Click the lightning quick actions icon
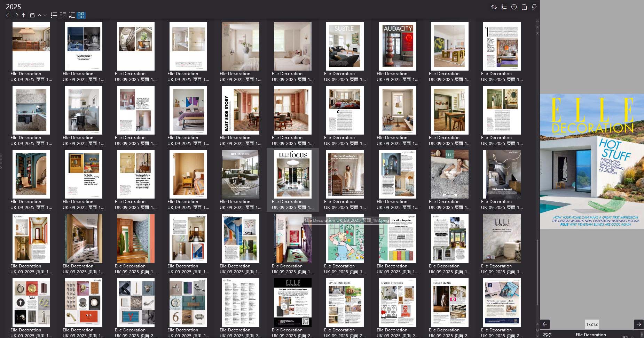This screenshot has width=644, height=338. [534, 7]
